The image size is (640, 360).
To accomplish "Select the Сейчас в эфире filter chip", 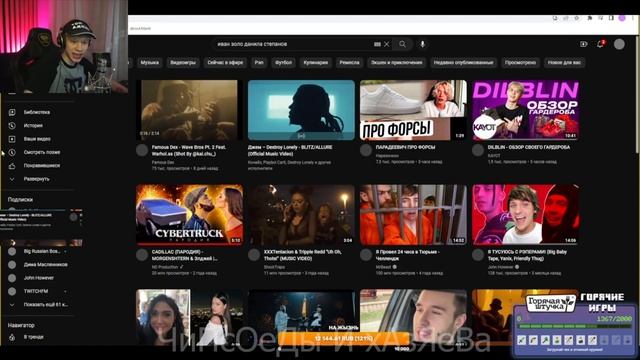I will coord(225,63).
